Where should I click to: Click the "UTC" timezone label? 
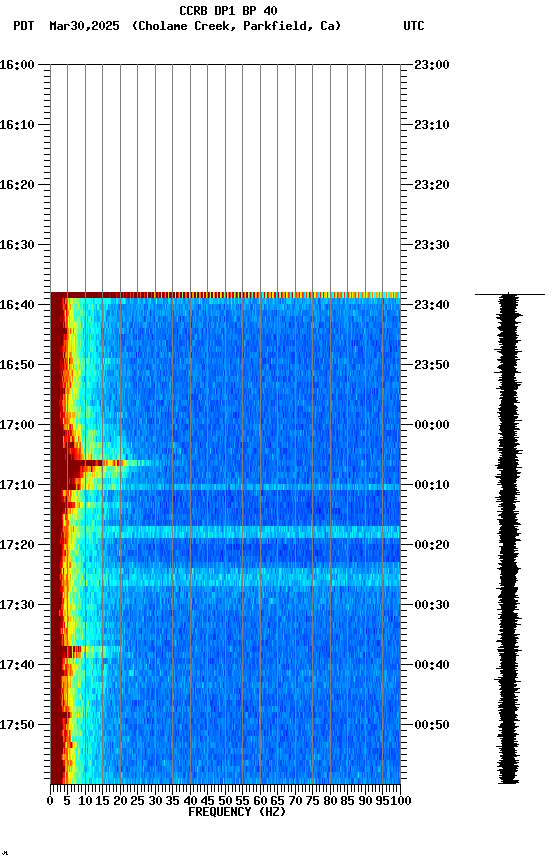(x=414, y=26)
